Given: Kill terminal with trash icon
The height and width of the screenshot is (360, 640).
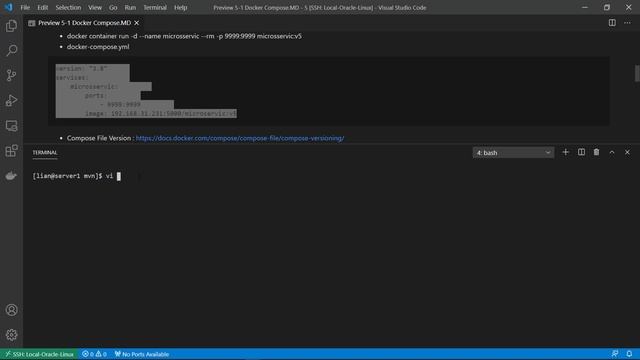Looking at the screenshot, I should [596, 152].
